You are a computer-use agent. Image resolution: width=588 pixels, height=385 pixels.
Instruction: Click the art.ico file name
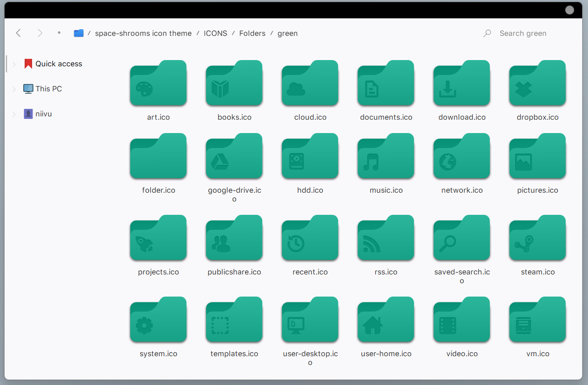pyautogui.click(x=158, y=117)
